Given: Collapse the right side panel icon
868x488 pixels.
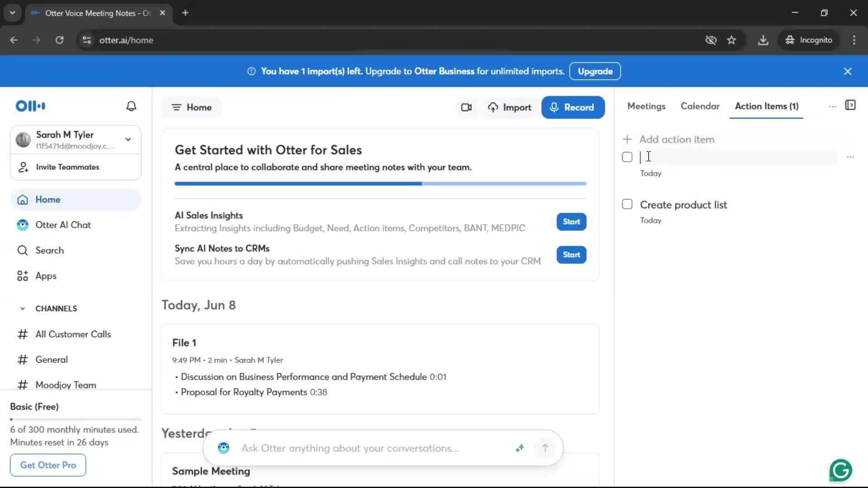Looking at the screenshot, I should click(x=850, y=105).
